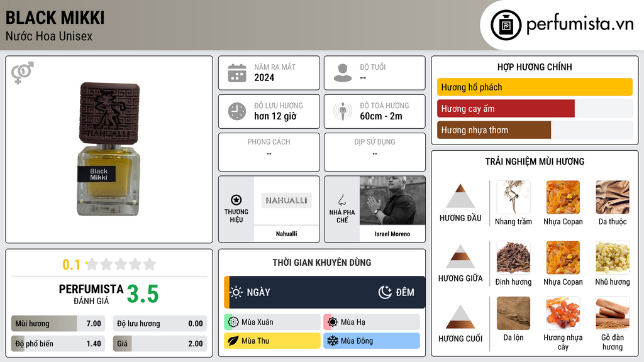Open perfumer Israel Moreno's photo
This screenshot has width=644, height=362.
[392, 200]
